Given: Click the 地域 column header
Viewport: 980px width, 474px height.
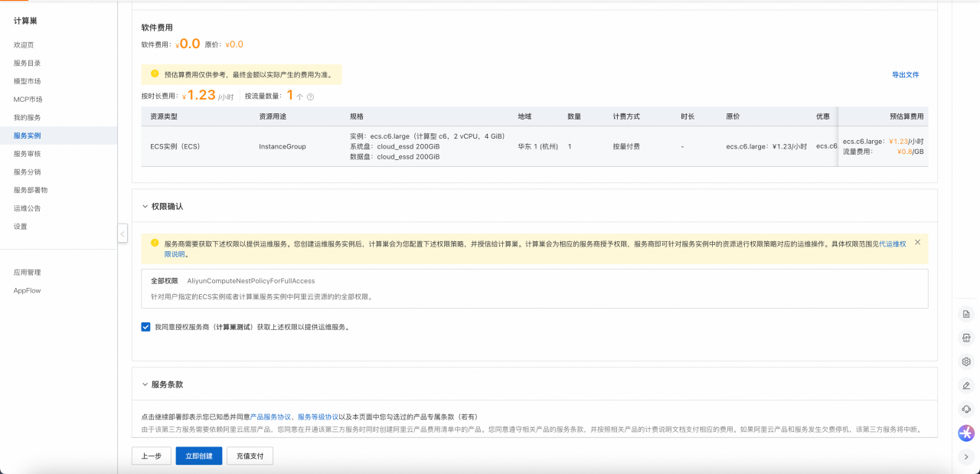Looking at the screenshot, I should [524, 116].
